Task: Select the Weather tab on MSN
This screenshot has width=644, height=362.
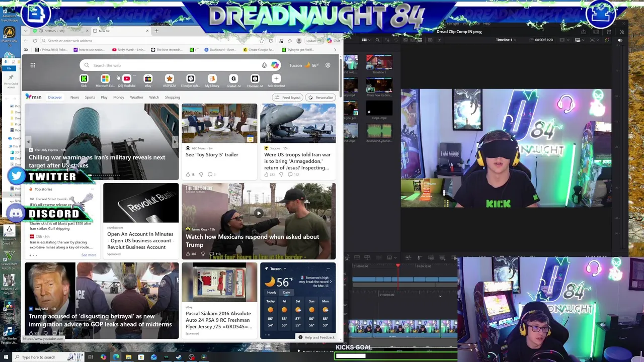Action: tap(136, 97)
